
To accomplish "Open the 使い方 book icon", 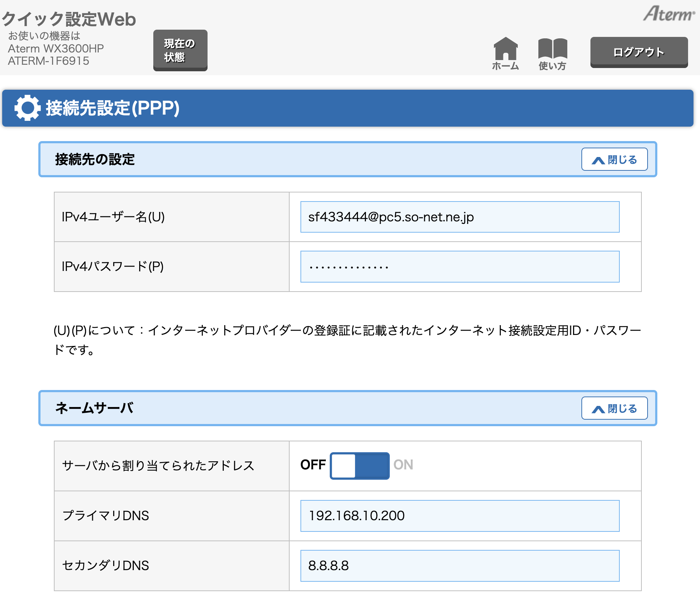I will [552, 49].
